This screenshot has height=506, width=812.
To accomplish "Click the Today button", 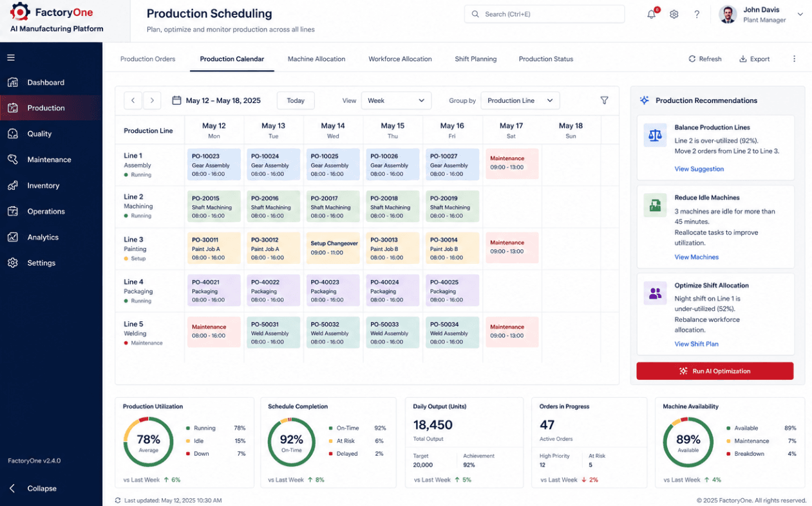I will click(x=296, y=100).
